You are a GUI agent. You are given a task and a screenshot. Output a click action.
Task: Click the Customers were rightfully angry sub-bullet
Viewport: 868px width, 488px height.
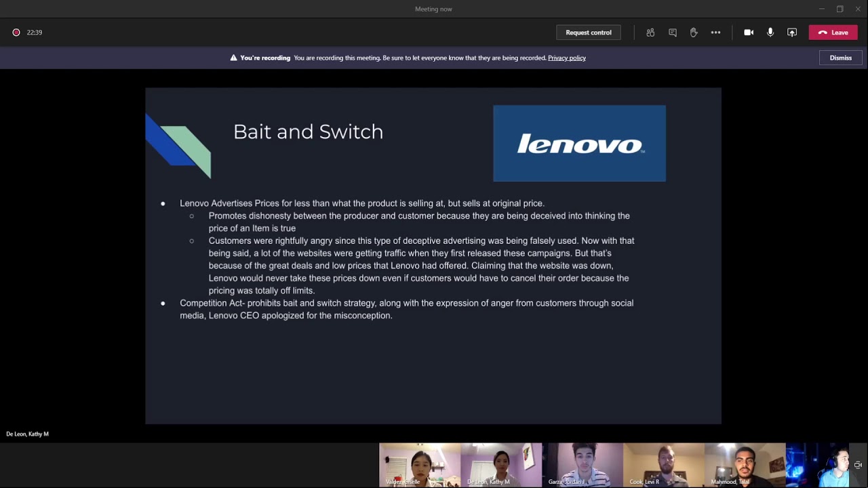click(421, 266)
